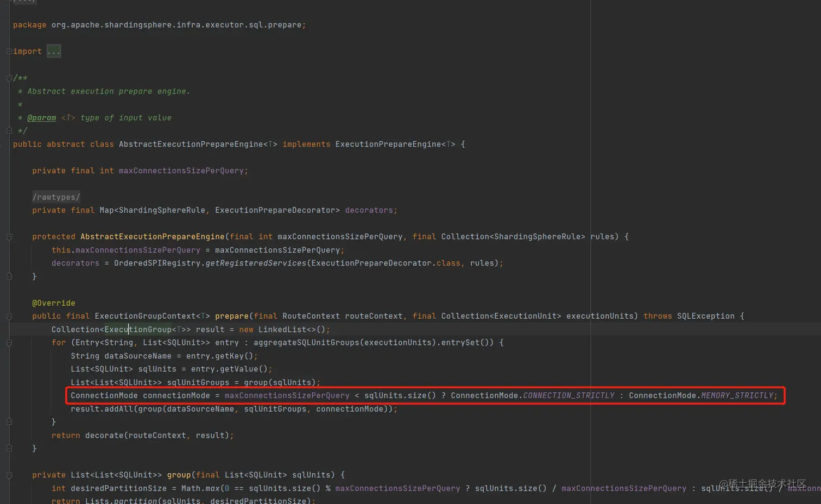821x504 pixels.
Task: Collapse the Javadoc comment using its gutter marker
Action: (9, 78)
